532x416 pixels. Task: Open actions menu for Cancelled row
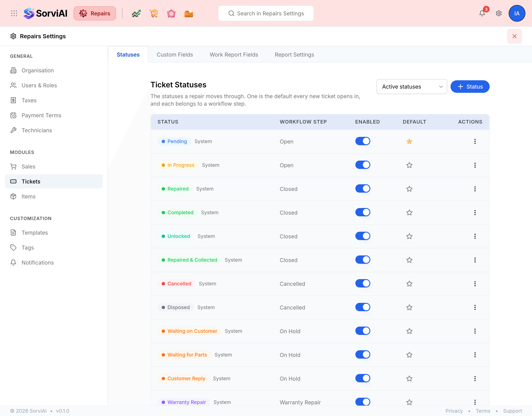[475, 284]
